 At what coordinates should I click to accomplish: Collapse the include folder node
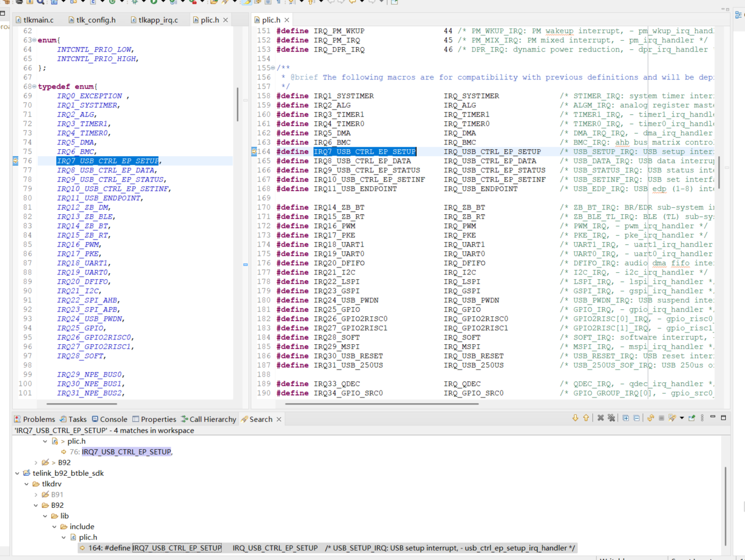tap(55, 527)
